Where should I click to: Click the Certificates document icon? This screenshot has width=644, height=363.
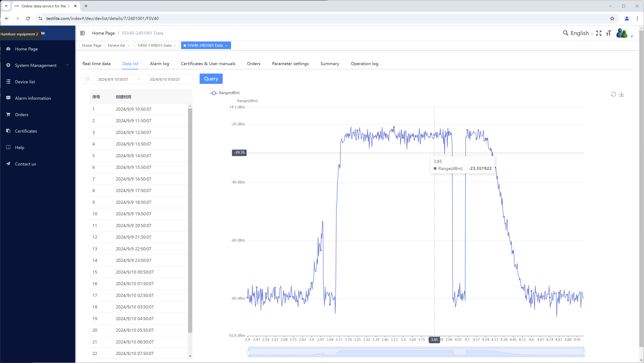(x=8, y=131)
